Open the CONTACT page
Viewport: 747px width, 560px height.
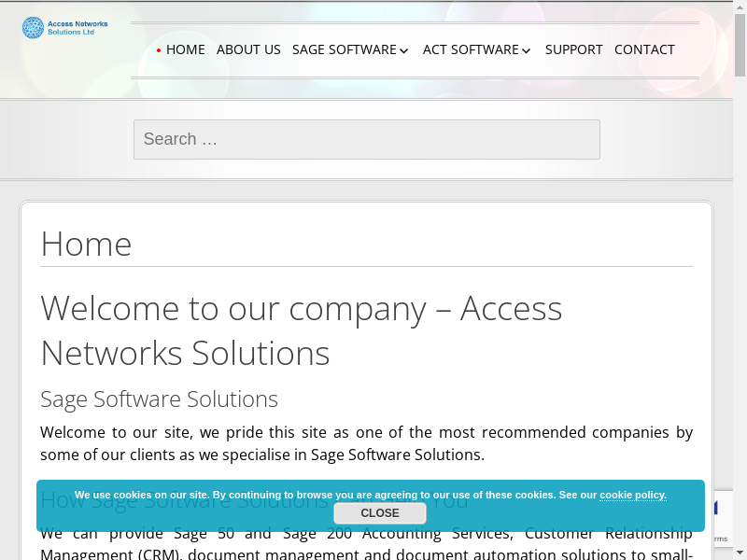pyautogui.click(x=644, y=49)
